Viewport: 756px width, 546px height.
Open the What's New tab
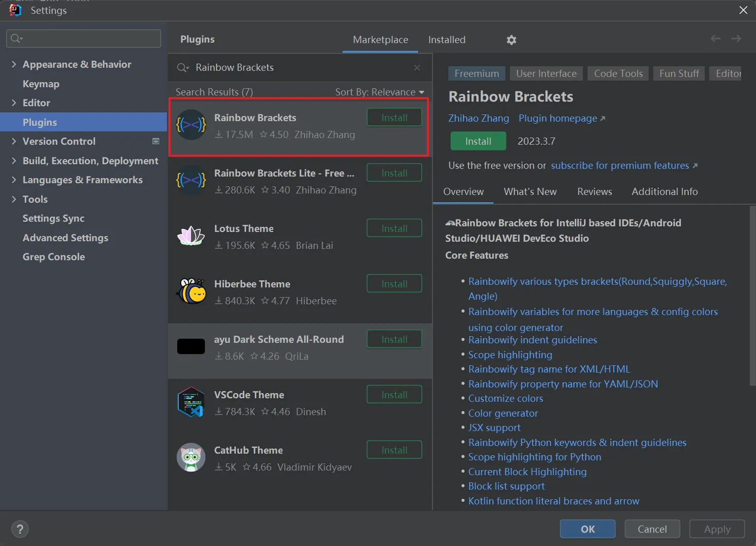[x=530, y=191]
